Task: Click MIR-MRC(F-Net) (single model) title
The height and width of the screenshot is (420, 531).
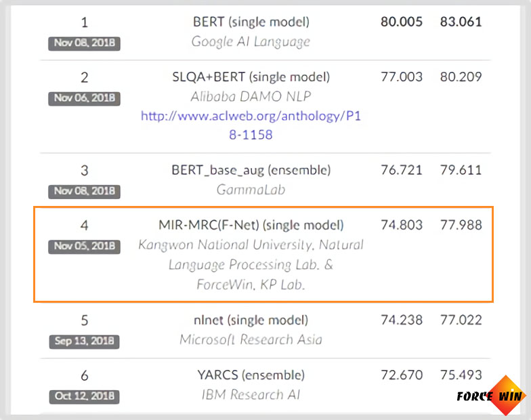Action: click(x=251, y=225)
